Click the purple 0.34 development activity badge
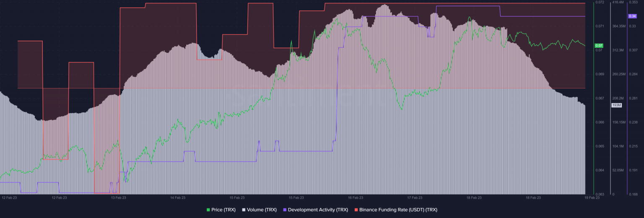644x218 pixels. (x=632, y=16)
